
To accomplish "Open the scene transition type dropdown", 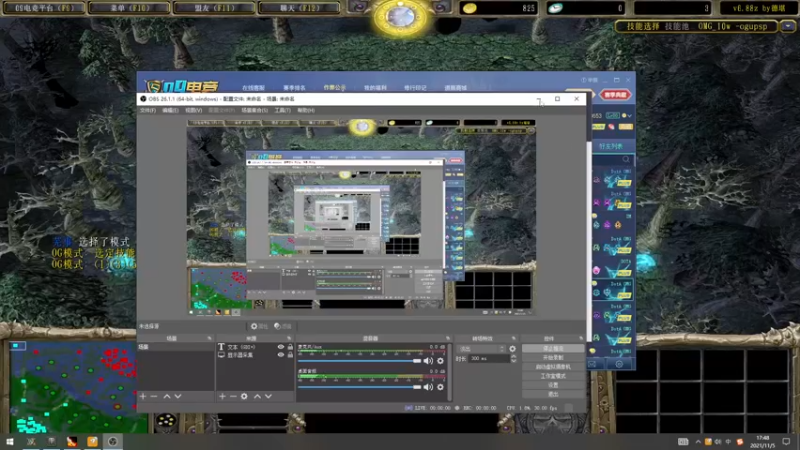I will coord(482,349).
